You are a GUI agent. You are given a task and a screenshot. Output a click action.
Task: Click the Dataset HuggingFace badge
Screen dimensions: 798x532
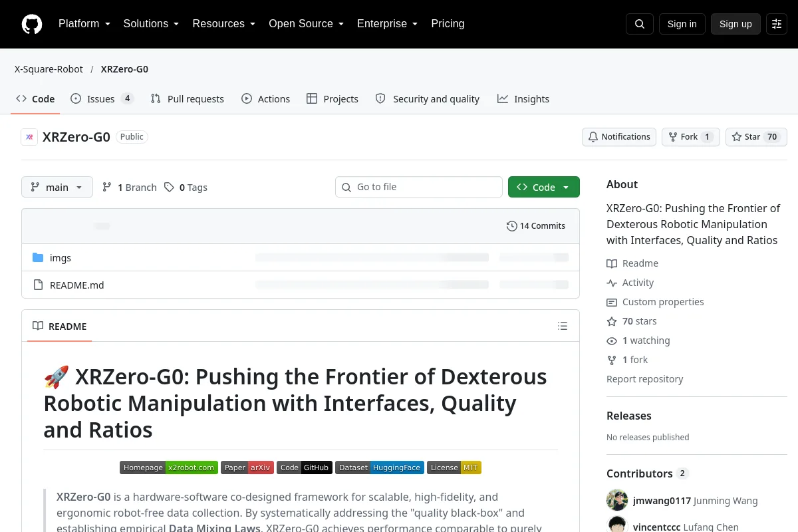(380, 467)
